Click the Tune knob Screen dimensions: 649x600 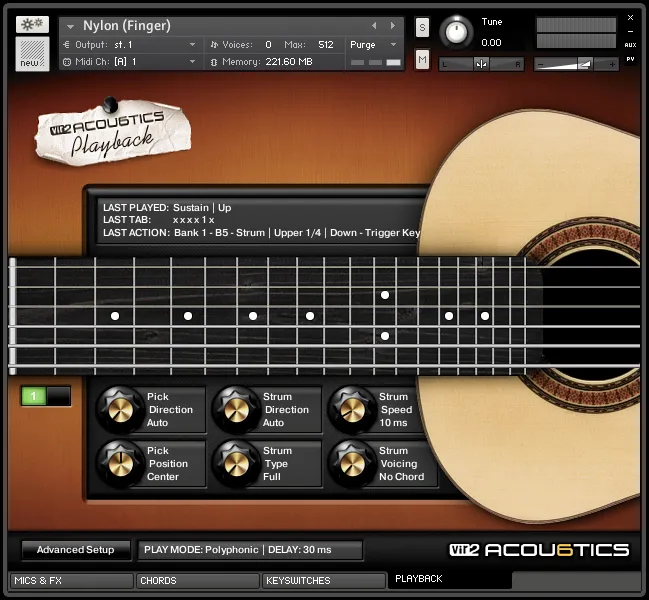pyautogui.click(x=456, y=32)
